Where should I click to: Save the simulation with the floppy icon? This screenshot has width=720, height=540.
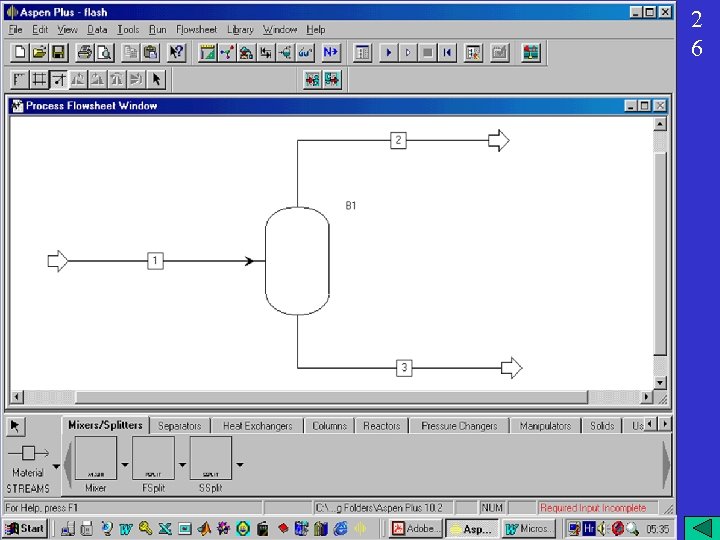[x=58, y=52]
